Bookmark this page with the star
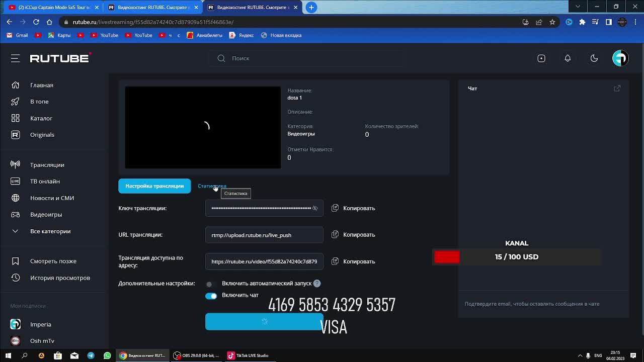644x362 pixels. 552,22
